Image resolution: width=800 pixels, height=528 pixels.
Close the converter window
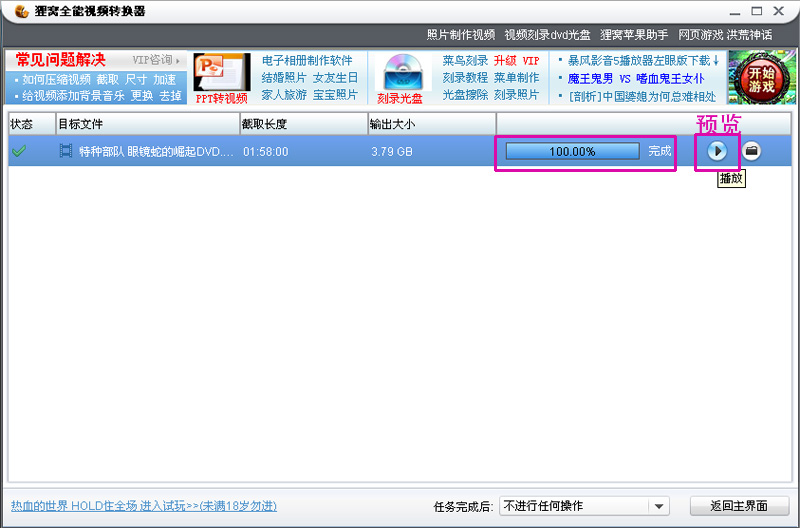point(779,11)
